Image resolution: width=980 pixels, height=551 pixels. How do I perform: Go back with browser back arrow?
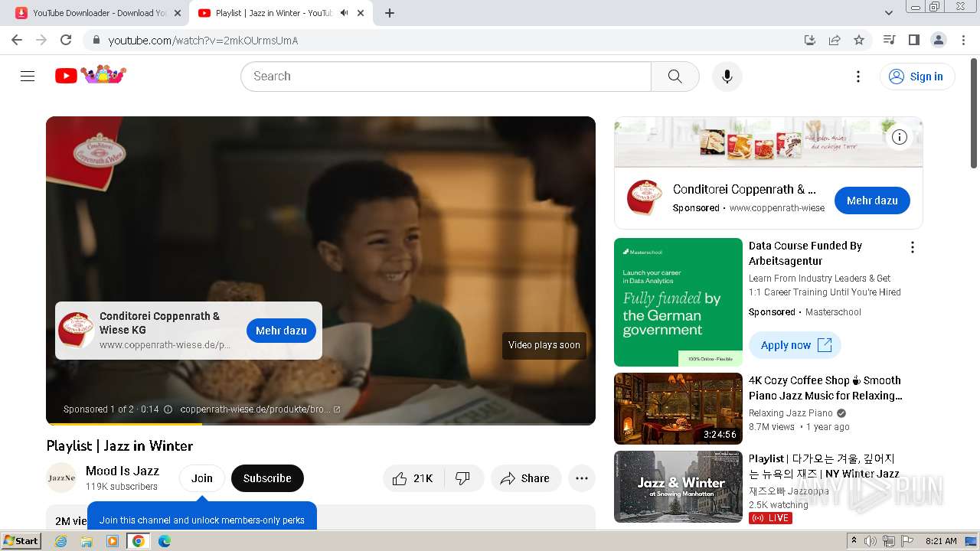pos(17,40)
